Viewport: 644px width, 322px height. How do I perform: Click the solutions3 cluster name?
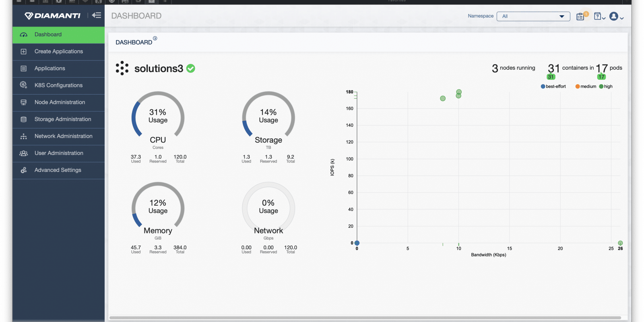159,68
